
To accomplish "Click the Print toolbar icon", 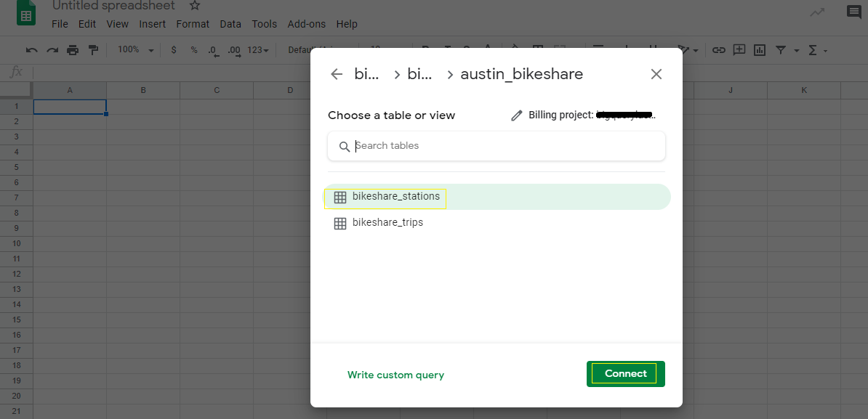I will [x=73, y=50].
